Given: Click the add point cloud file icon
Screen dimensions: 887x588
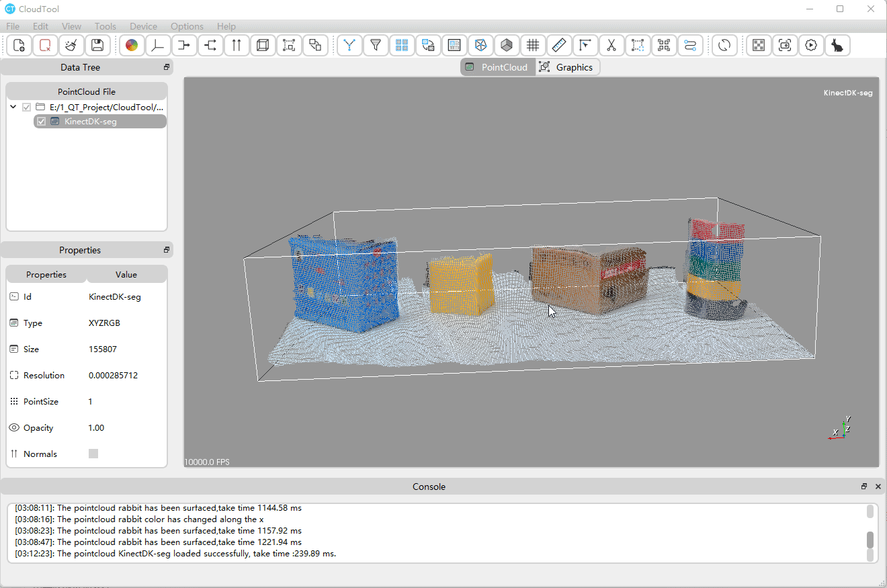Looking at the screenshot, I should tap(19, 45).
